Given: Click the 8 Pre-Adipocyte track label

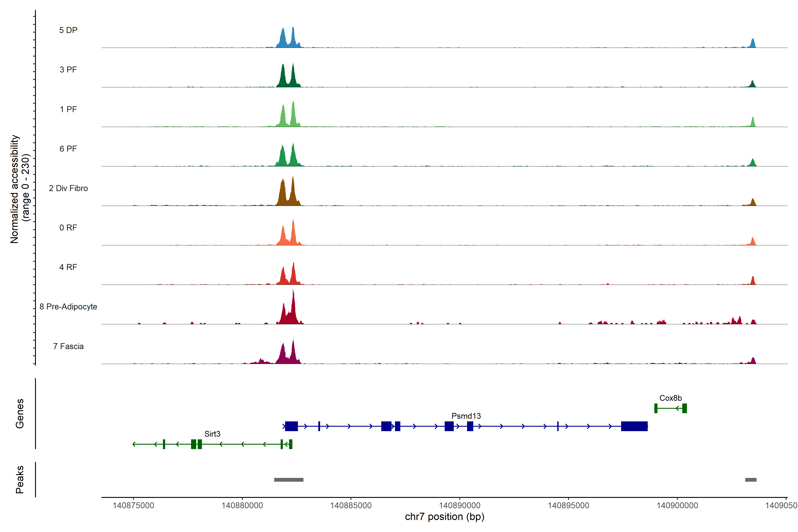Looking at the screenshot, I should [68, 307].
